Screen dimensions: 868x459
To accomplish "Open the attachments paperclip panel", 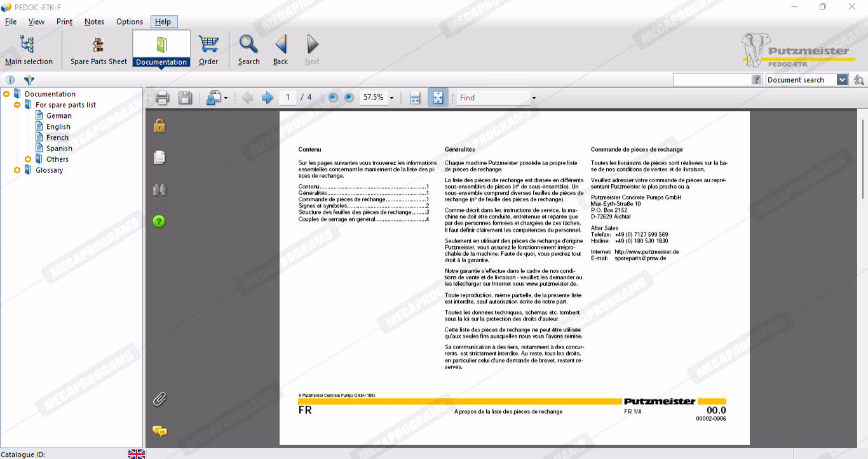I will (159, 399).
